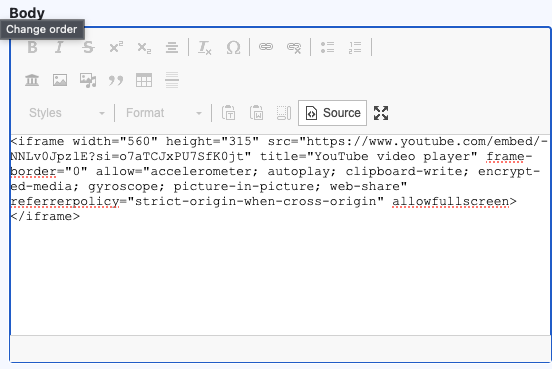Insert a bulleted list
554x369 pixels.
[x=327, y=47]
